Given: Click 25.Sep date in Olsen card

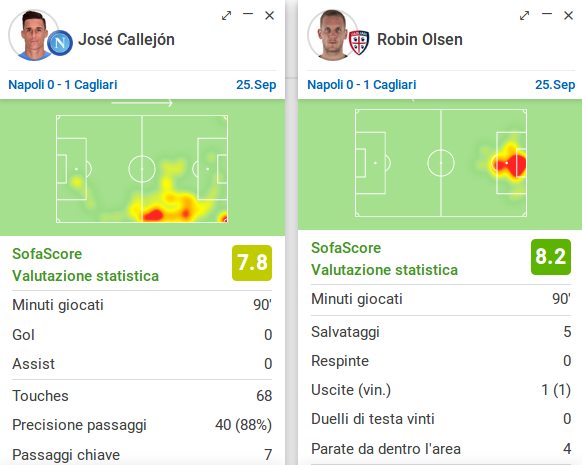Looking at the screenshot, I should (555, 85).
